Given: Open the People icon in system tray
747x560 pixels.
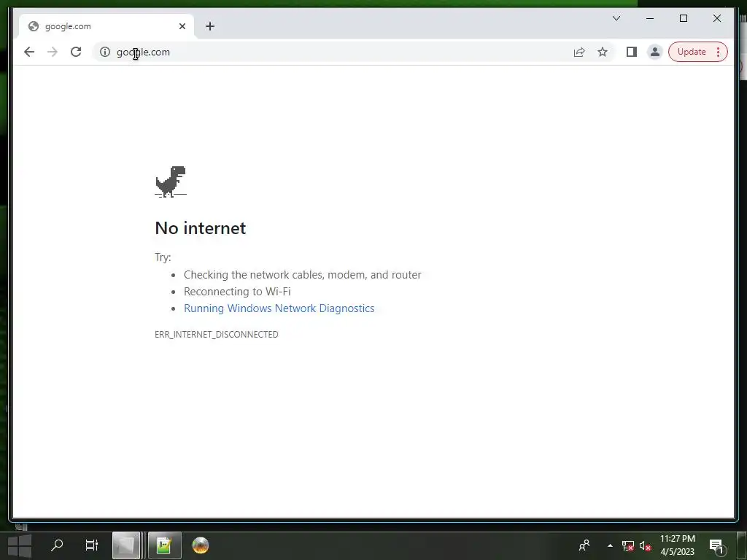Looking at the screenshot, I should (584, 545).
